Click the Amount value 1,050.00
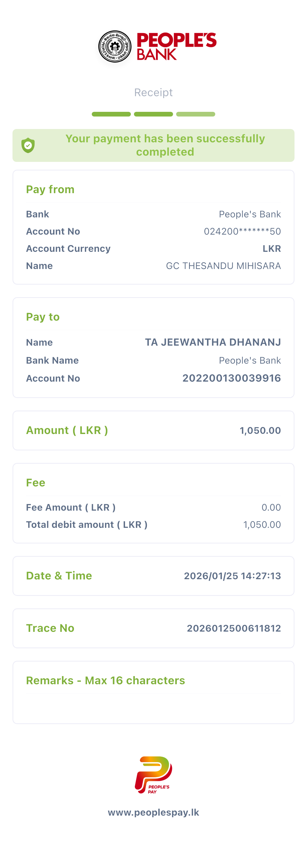Viewport: 307px width, 868px height. (x=260, y=430)
